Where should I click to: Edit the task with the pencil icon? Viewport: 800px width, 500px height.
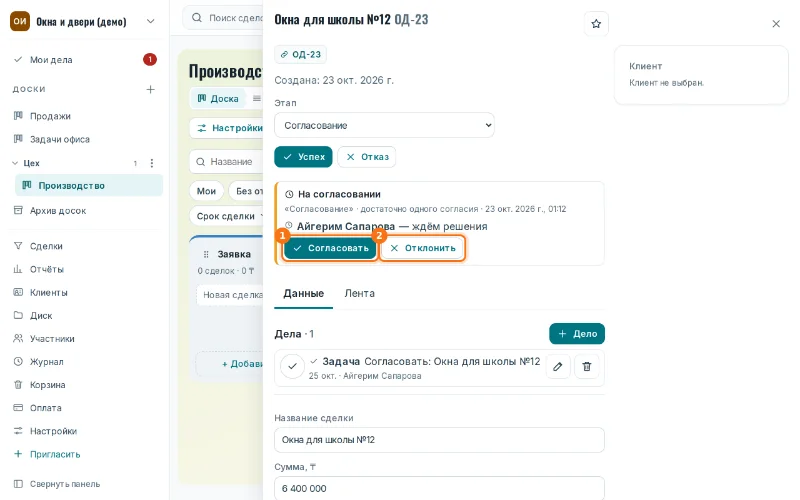(558, 366)
